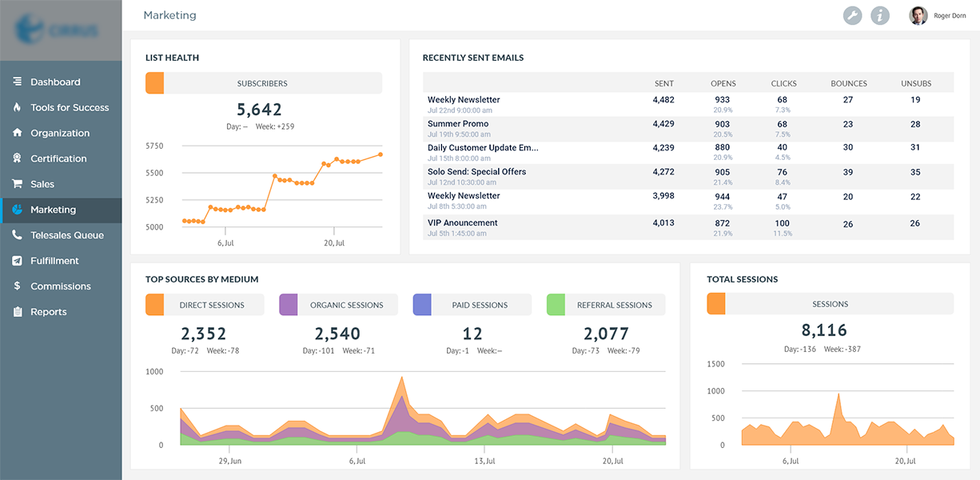Click the Commissions dollar sign icon

click(17, 286)
